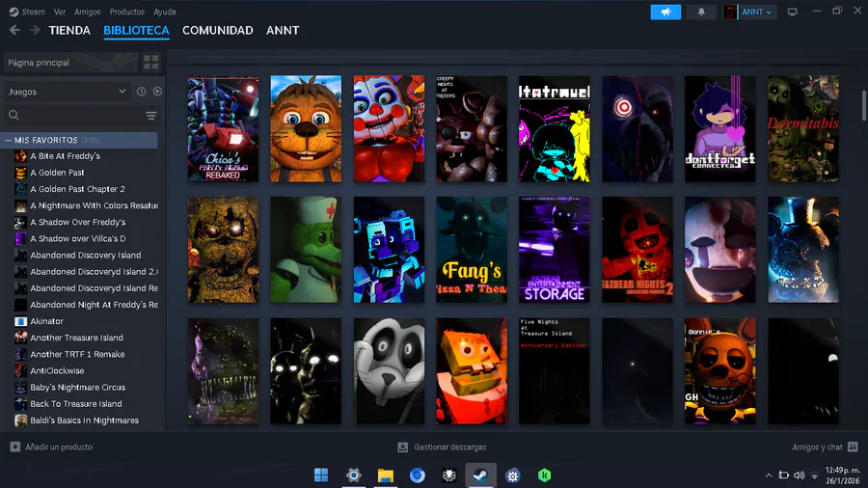This screenshot has height=488, width=868.
Task: Select A Nightmare With Colors in list
Action: pos(93,205)
